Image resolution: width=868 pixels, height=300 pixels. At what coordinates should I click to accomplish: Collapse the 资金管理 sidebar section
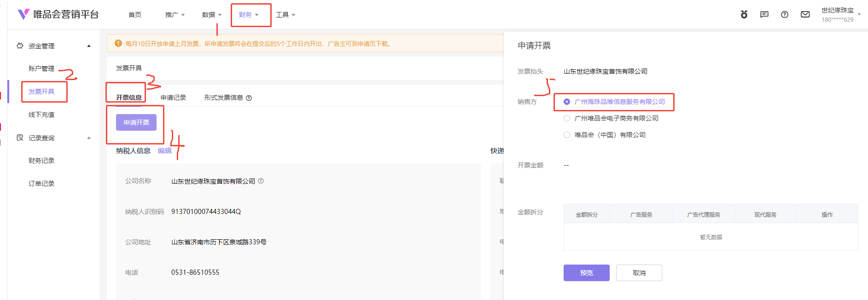[x=89, y=46]
